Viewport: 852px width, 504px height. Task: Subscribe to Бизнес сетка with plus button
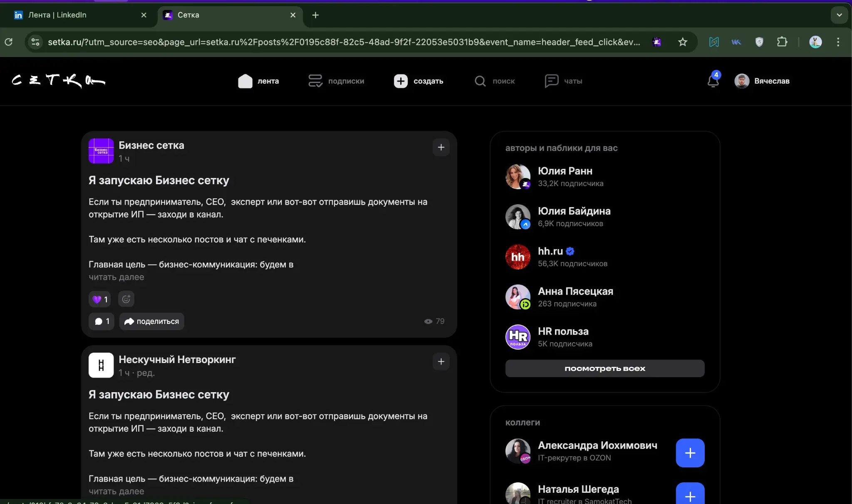point(441,147)
